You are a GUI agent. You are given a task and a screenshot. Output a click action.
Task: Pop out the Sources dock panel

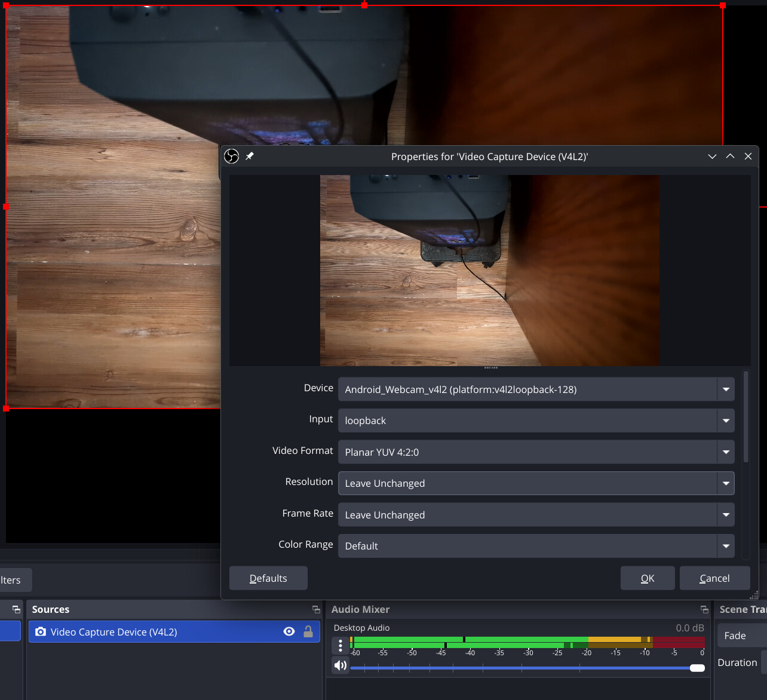(x=316, y=609)
